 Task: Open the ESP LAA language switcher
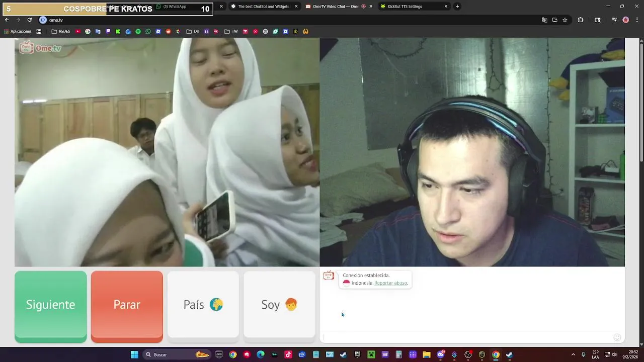596,355
